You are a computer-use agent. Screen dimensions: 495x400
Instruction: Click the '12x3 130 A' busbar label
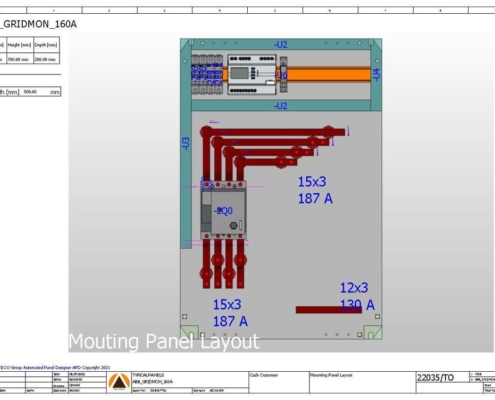357,296
